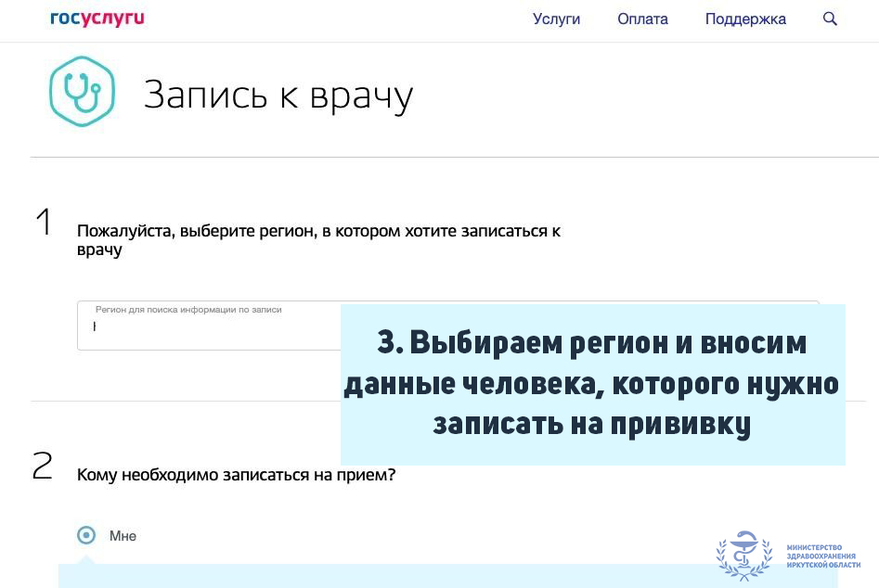Click the pointer notch below the "Мне" radio
The image size is (879, 588).
(86, 559)
